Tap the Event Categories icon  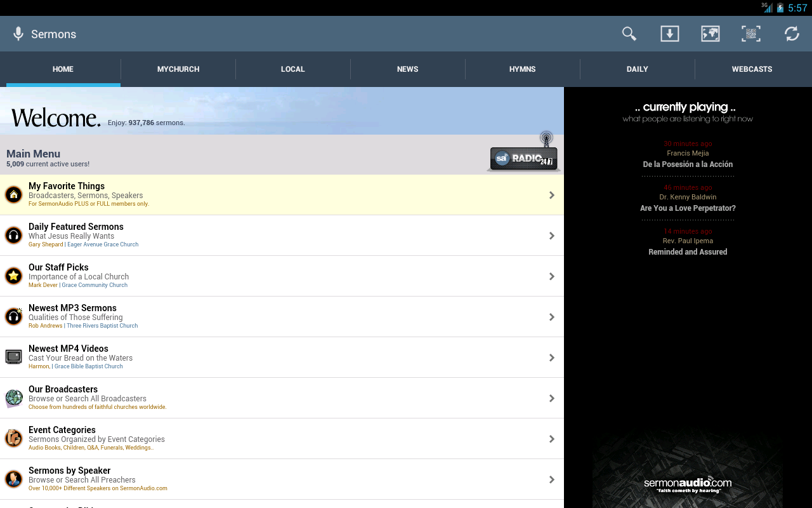coord(13,438)
